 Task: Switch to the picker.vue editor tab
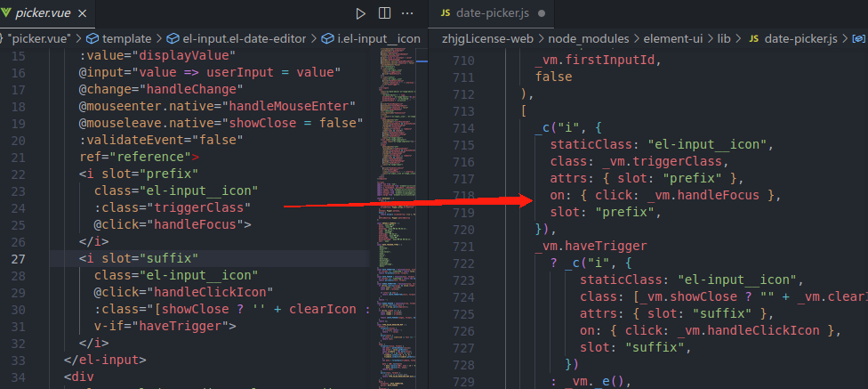[x=46, y=13]
